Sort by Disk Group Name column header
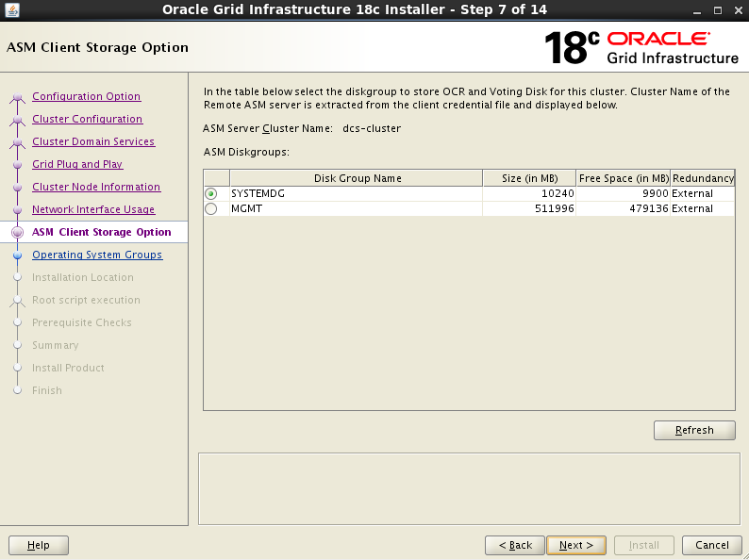 (x=357, y=178)
